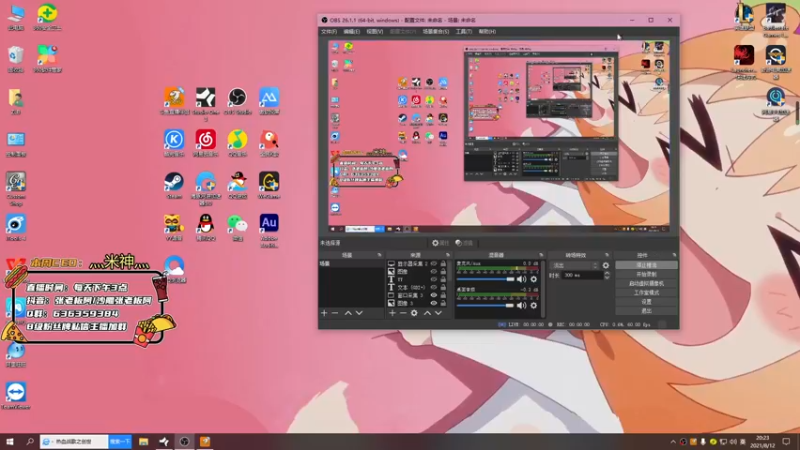
Task: Toggle visibility of 窗口采集 3 source
Action: [x=434, y=295]
